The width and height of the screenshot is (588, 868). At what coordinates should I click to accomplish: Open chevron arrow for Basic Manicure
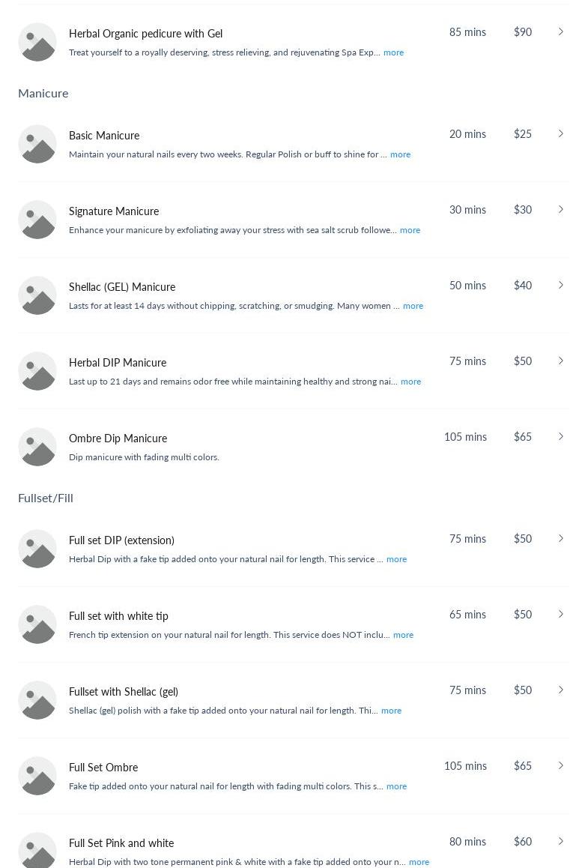561,133
